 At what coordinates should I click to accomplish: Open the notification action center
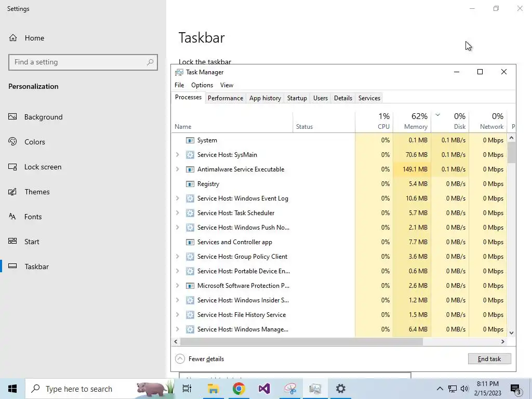point(516,389)
